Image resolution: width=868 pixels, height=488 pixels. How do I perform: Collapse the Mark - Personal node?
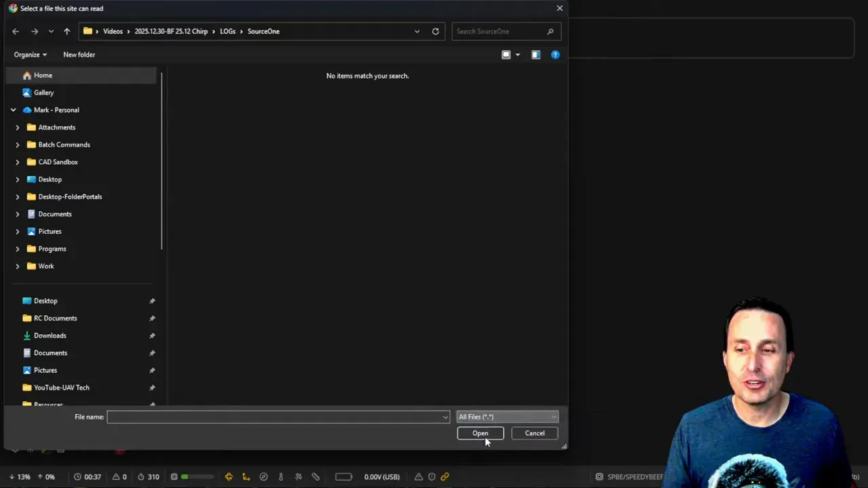click(x=14, y=110)
